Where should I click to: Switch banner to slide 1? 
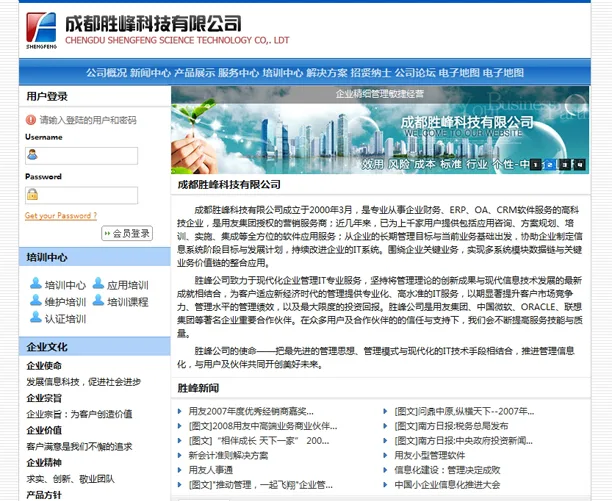tap(536, 164)
